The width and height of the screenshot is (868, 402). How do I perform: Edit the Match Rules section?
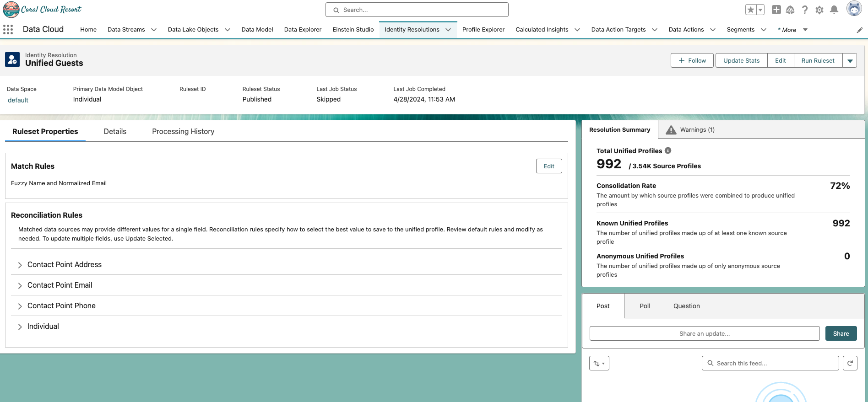pyautogui.click(x=548, y=166)
